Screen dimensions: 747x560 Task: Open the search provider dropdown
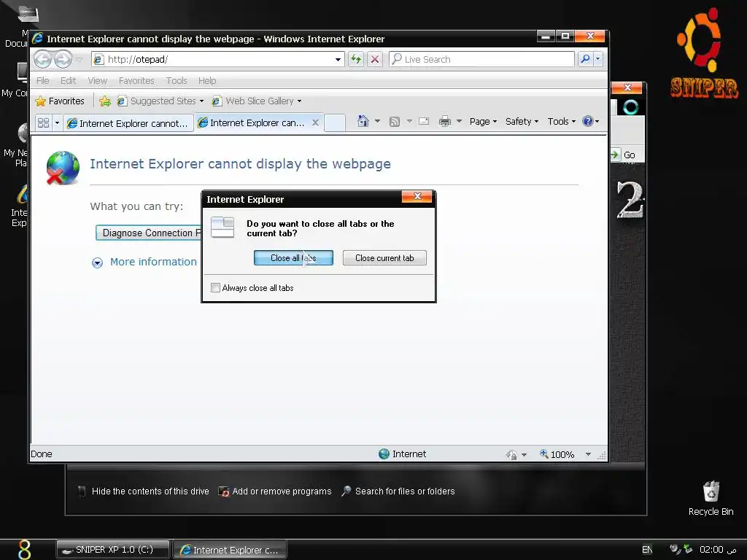click(x=597, y=59)
